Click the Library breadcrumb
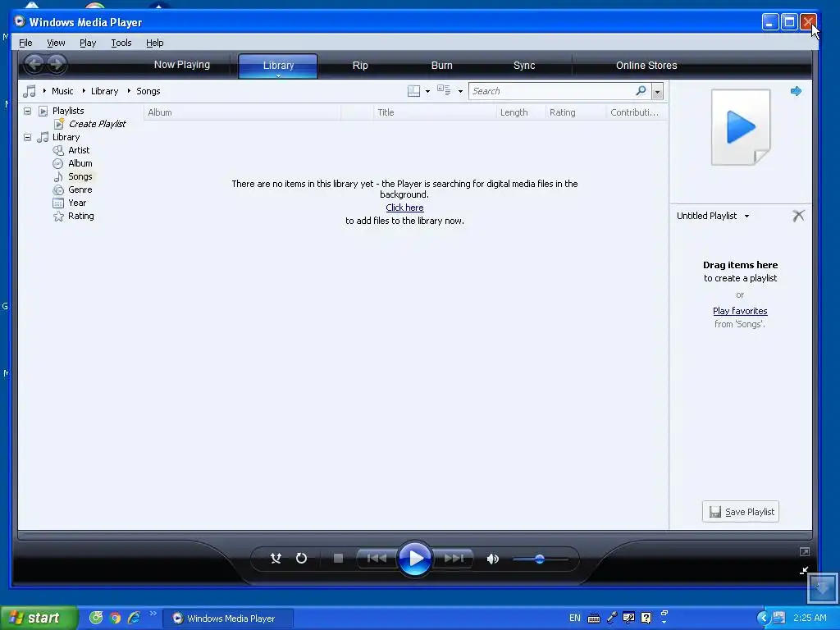 (x=104, y=91)
